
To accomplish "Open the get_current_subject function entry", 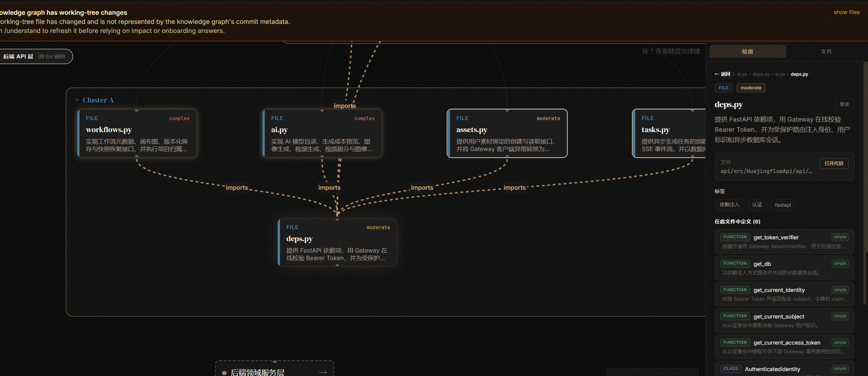I will [784, 320].
